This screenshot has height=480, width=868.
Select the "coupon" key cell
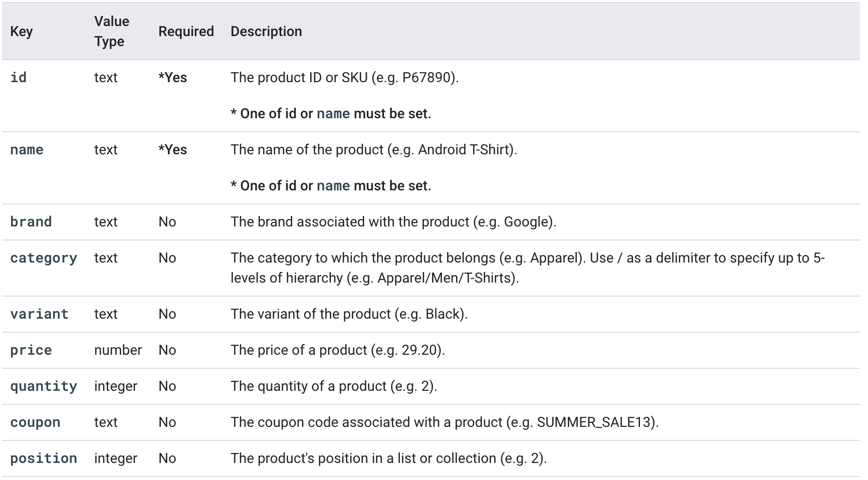(35, 422)
